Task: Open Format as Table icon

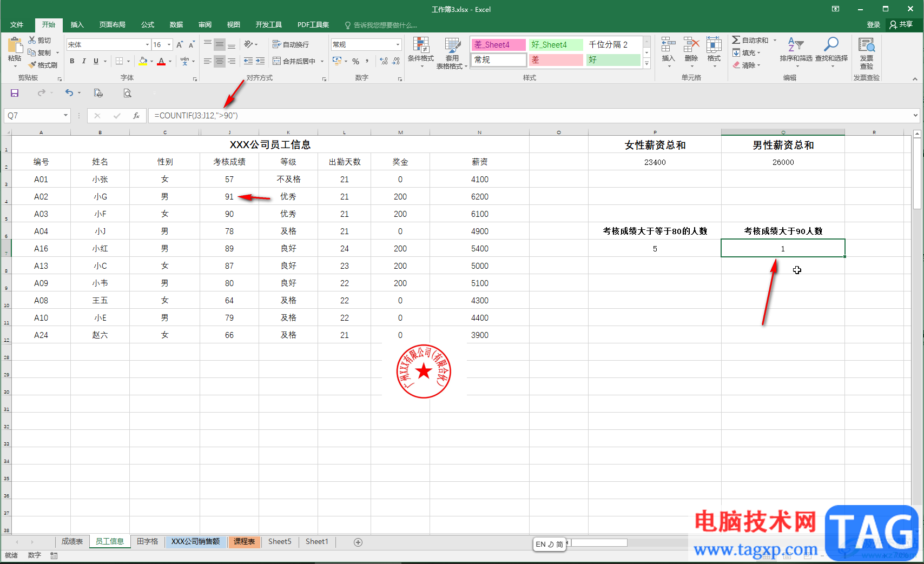Action: [x=452, y=45]
